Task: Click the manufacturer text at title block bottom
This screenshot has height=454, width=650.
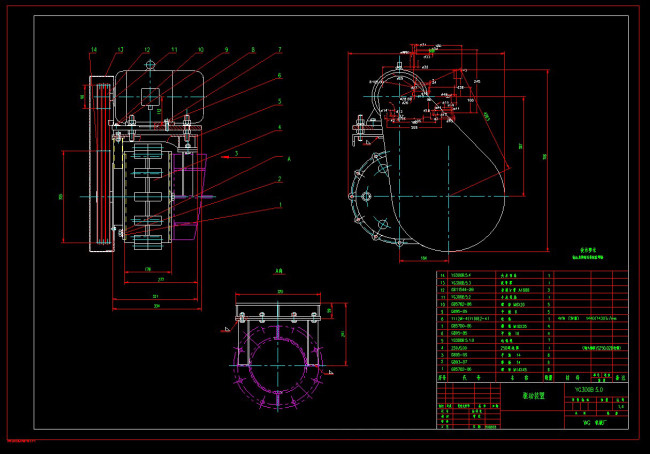Action: 595,423
